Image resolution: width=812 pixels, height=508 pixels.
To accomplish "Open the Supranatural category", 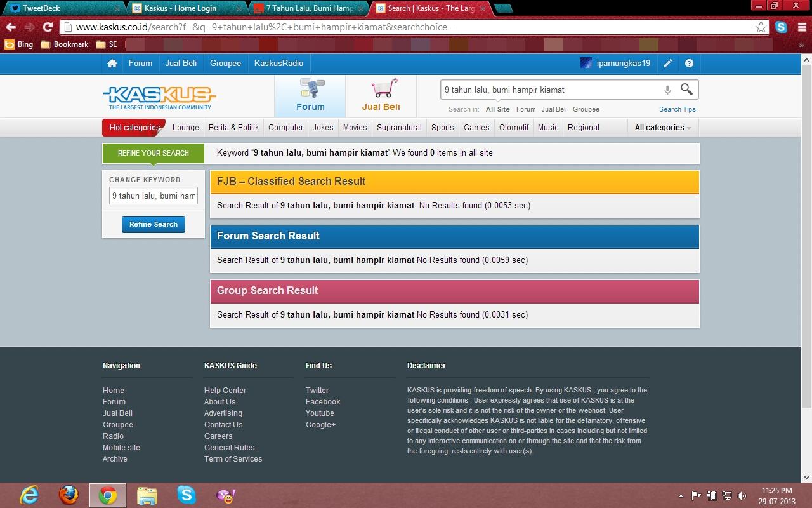I will click(x=399, y=128).
